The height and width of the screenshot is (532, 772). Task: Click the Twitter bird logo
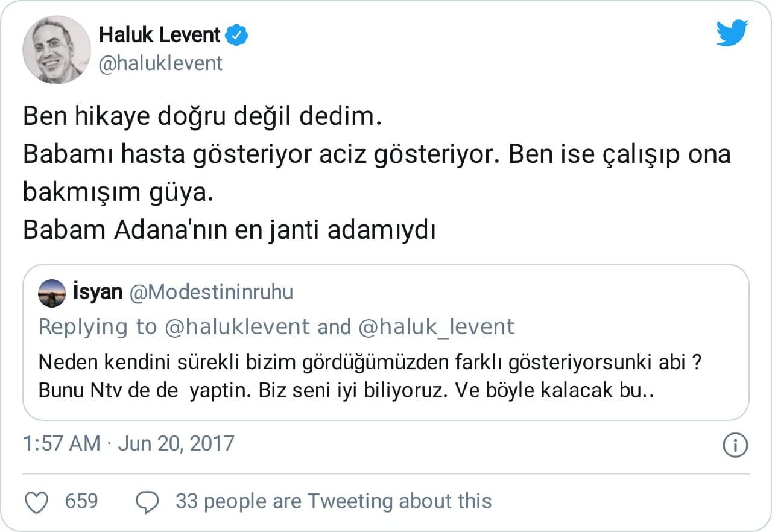pyautogui.click(x=732, y=33)
